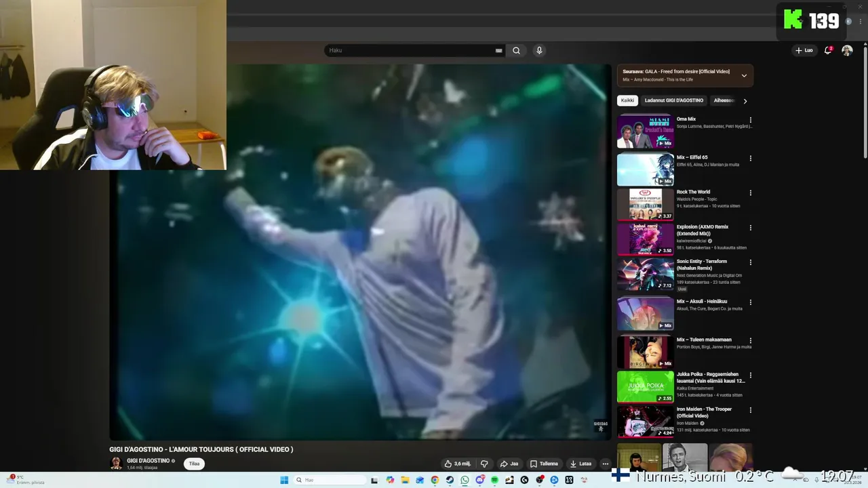Image resolution: width=868 pixels, height=488 pixels.
Task: Open Copilot from the taskbar
Action: pyautogui.click(x=390, y=480)
